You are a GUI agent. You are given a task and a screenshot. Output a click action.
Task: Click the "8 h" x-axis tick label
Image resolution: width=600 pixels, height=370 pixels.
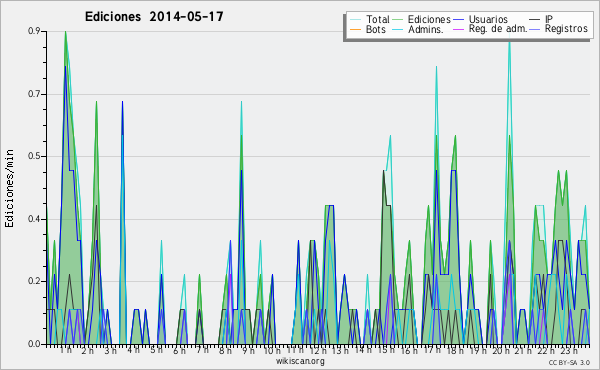(225, 350)
